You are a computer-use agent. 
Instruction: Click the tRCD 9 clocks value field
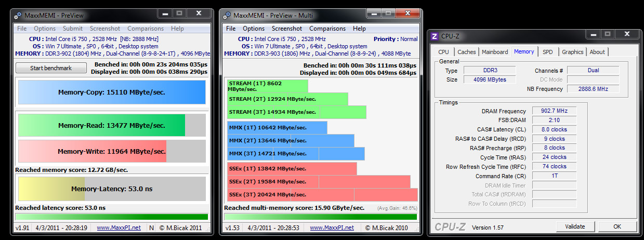[x=554, y=139]
